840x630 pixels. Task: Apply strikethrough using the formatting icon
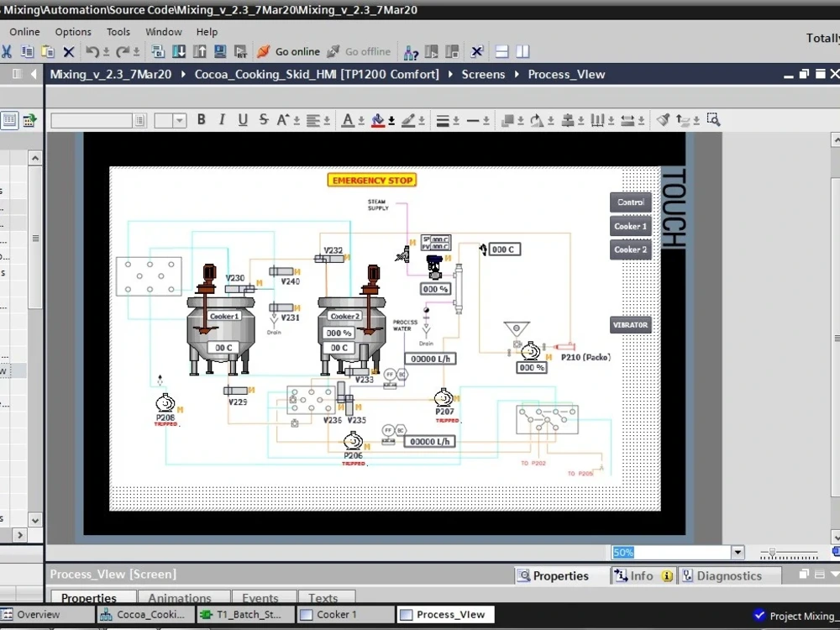[263, 119]
